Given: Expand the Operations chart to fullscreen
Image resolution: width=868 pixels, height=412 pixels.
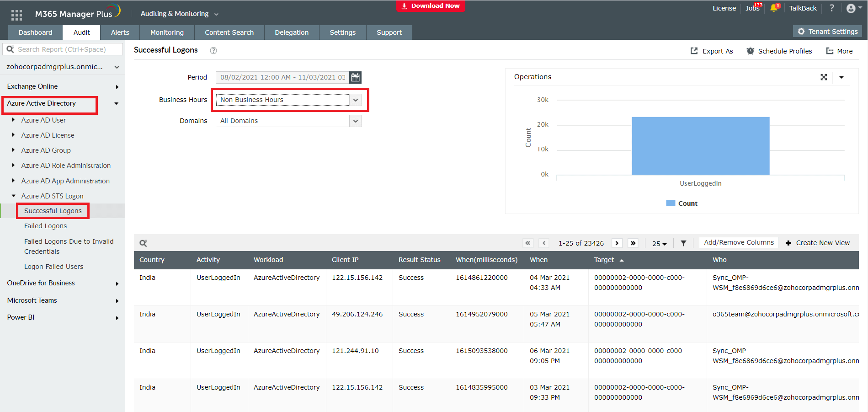Looking at the screenshot, I should (x=824, y=77).
